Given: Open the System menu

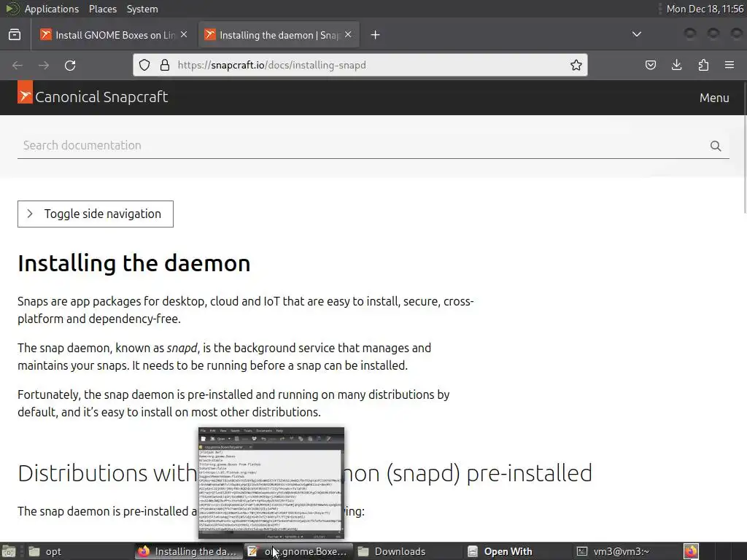Looking at the screenshot, I should (x=142, y=9).
